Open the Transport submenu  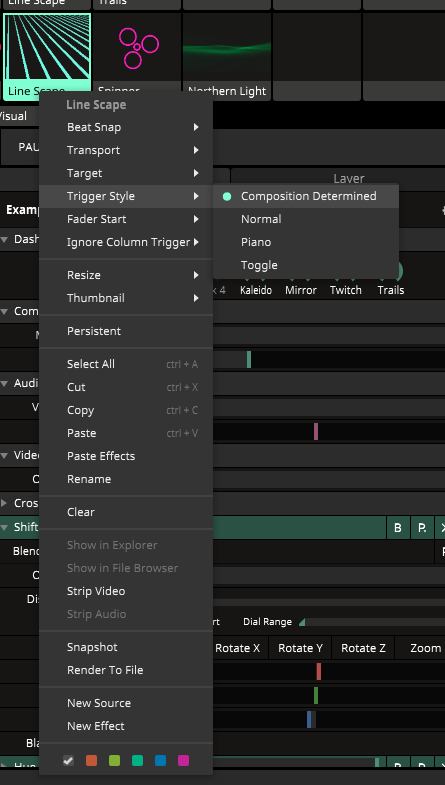tap(126, 150)
